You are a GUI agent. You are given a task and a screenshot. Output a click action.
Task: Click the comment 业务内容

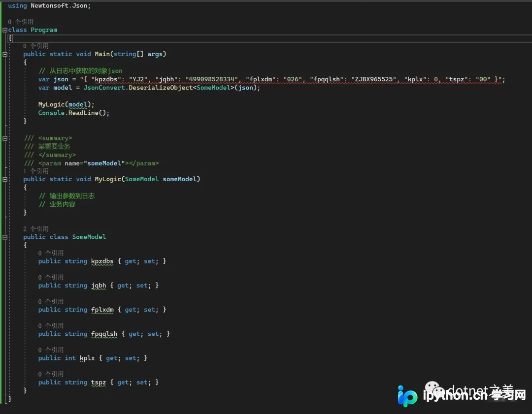pos(57,204)
